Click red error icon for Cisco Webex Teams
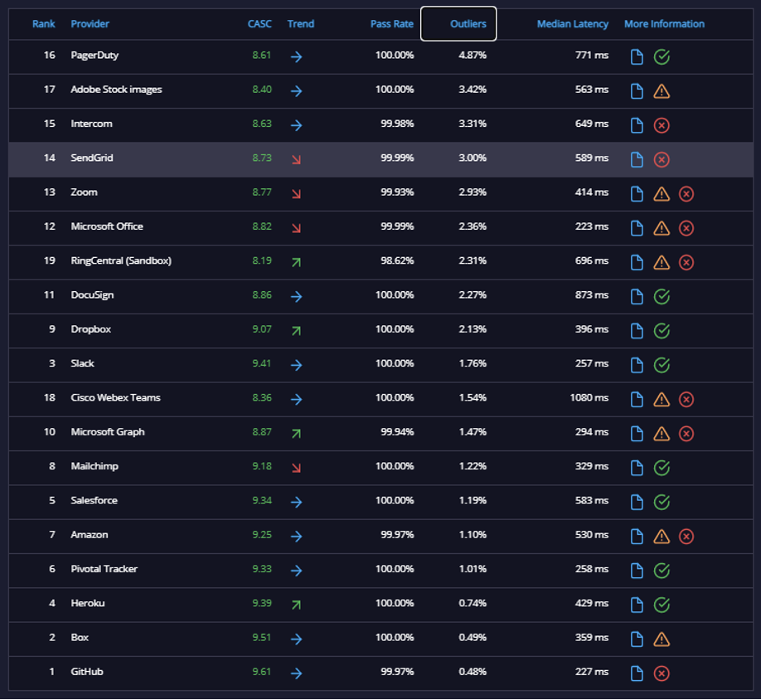The height and width of the screenshot is (700, 761). [686, 400]
